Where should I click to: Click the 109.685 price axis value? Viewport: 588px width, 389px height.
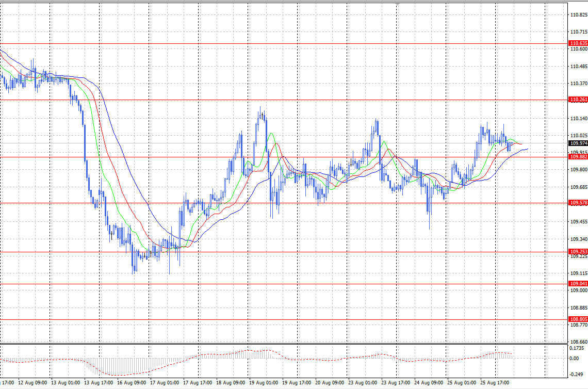(x=579, y=187)
